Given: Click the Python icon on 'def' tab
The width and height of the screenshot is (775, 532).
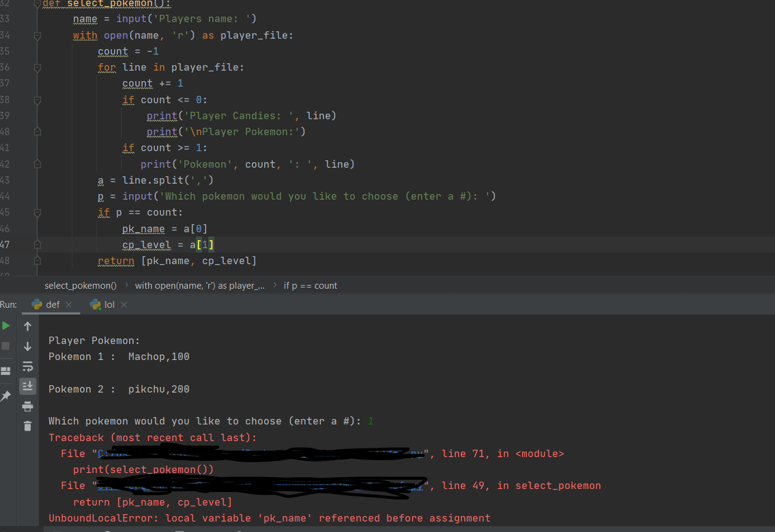Looking at the screenshot, I should pyautogui.click(x=37, y=305).
